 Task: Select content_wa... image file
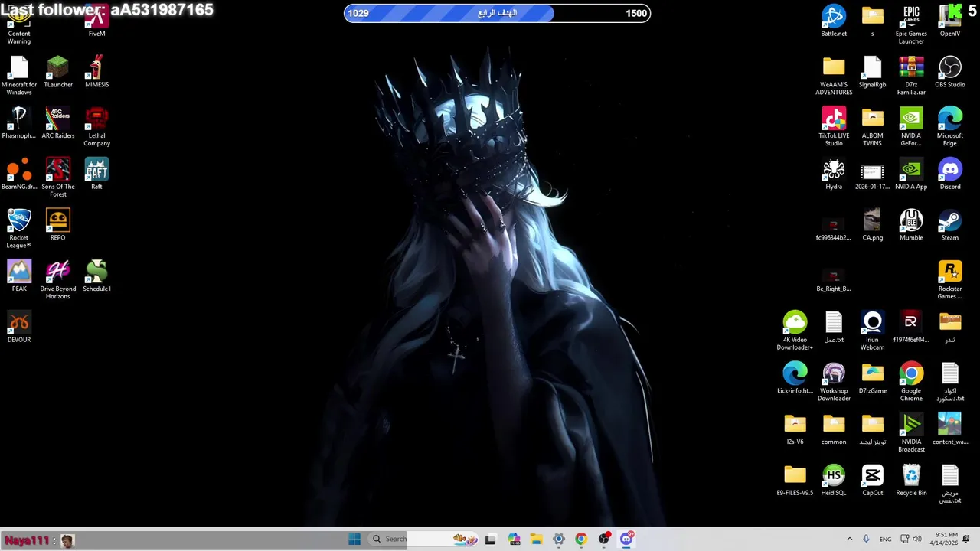pyautogui.click(x=950, y=429)
